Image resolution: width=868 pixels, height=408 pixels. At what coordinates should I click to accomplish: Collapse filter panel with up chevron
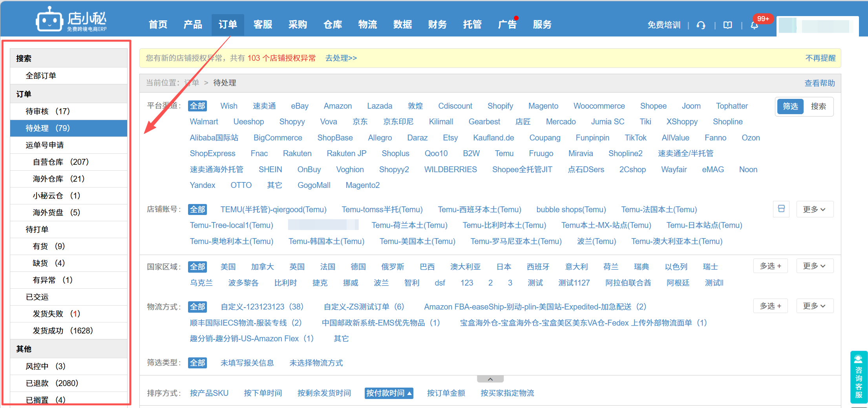[490, 379]
